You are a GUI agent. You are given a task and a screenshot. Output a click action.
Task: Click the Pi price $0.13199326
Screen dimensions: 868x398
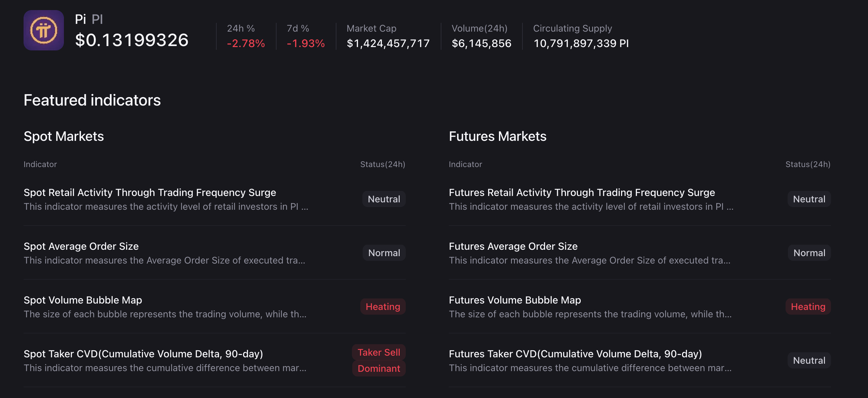pos(132,40)
